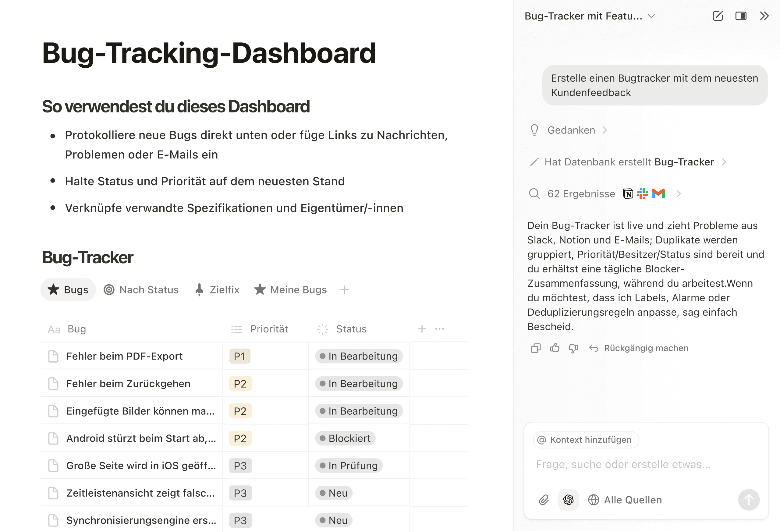Give thumbs down to the response

(x=573, y=348)
